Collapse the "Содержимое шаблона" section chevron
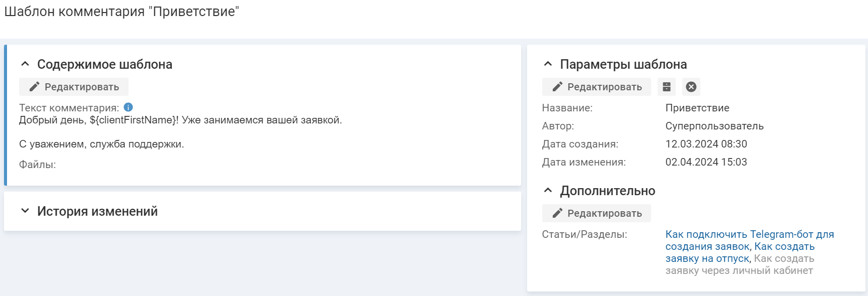868x296 pixels. (x=25, y=64)
